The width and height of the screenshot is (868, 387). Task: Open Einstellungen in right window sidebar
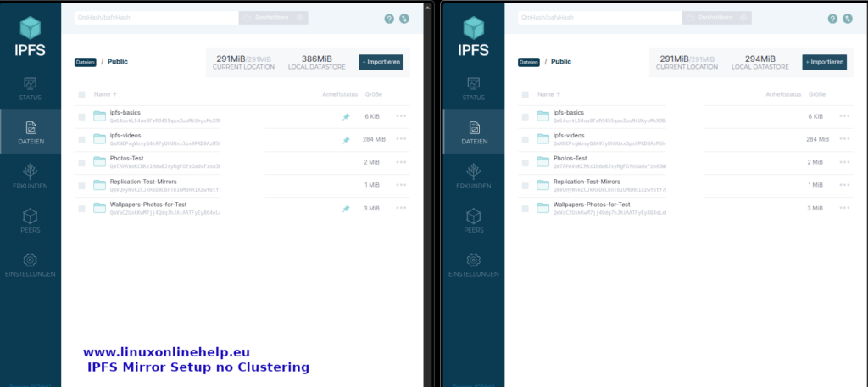click(x=473, y=265)
